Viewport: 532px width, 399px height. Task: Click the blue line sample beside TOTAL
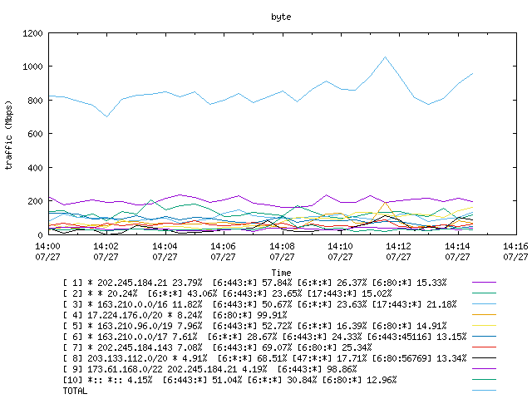click(484, 390)
